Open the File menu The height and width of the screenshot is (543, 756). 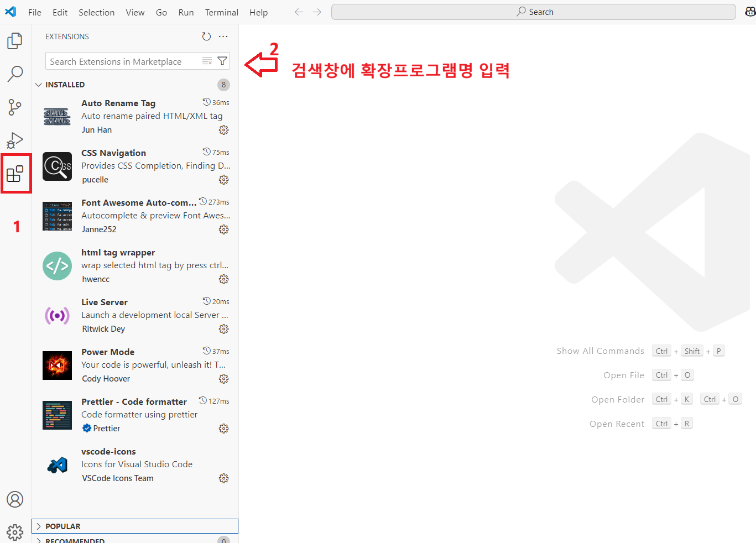click(x=35, y=12)
